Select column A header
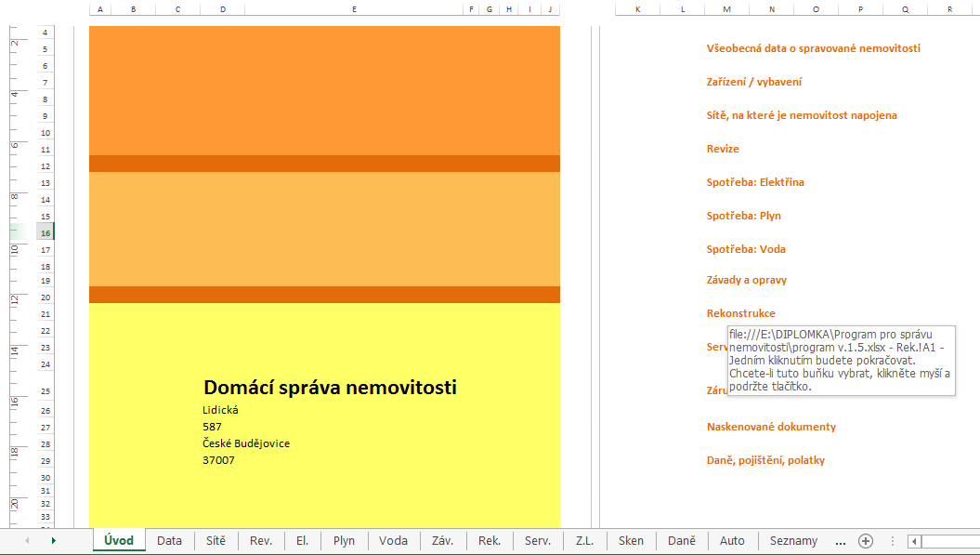 point(100,9)
